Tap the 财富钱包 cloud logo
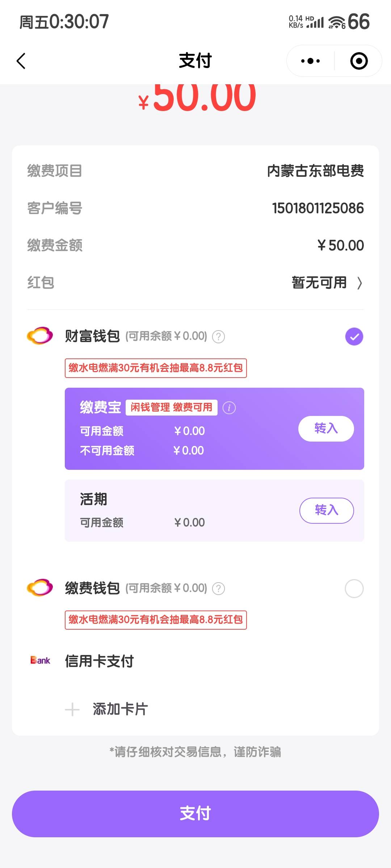 (40, 336)
